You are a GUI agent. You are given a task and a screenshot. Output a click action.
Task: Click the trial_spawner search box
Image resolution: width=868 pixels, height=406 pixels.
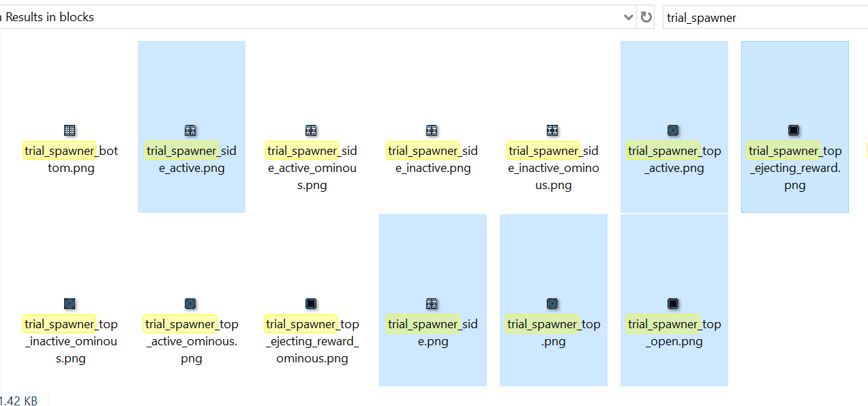pyautogui.click(x=764, y=18)
